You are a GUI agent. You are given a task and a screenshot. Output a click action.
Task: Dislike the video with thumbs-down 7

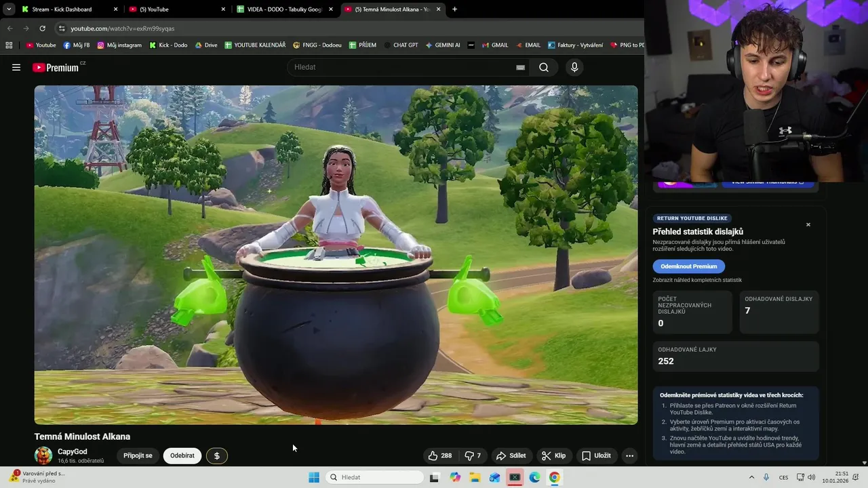tap(473, 455)
